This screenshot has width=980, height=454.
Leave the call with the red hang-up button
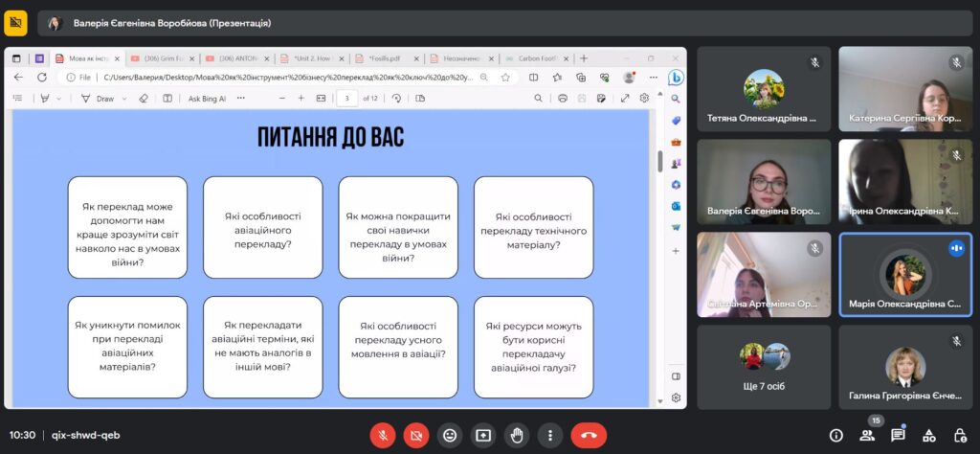pyautogui.click(x=588, y=435)
